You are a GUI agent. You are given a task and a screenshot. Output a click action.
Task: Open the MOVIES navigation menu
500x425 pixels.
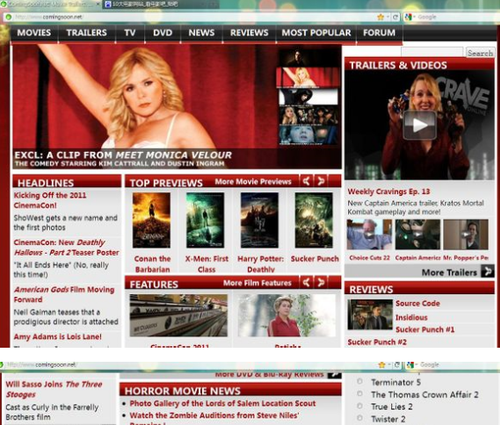click(34, 33)
